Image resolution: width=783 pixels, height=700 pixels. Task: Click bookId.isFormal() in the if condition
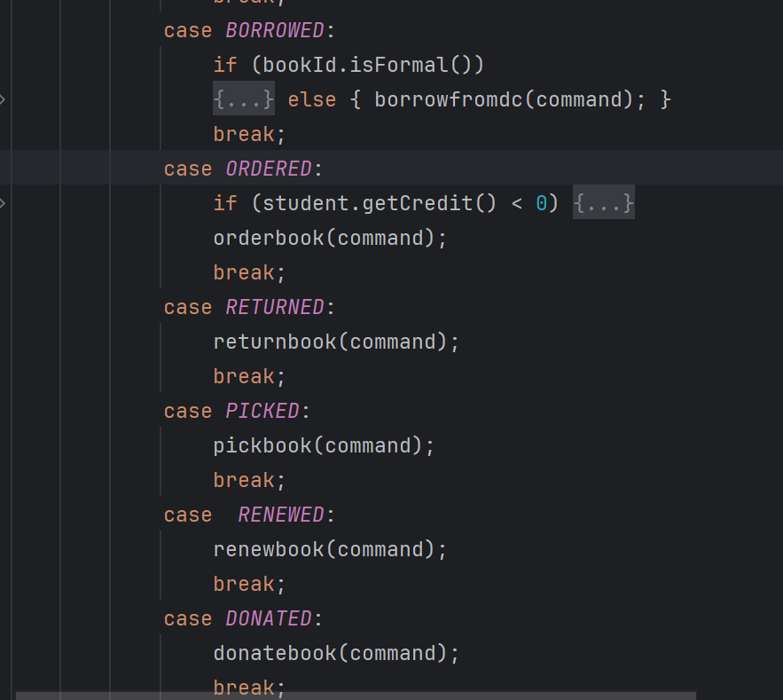367,65
